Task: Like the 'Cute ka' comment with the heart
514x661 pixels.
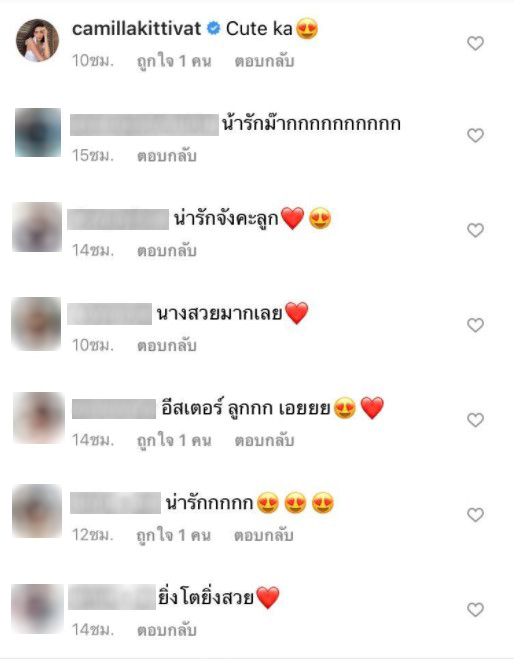Action: [x=475, y=43]
